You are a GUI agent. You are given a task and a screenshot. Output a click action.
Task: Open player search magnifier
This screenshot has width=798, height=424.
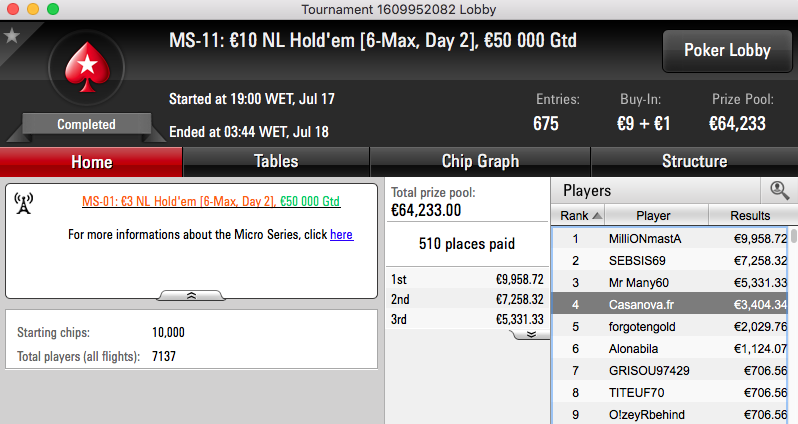(x=779, y=190)
